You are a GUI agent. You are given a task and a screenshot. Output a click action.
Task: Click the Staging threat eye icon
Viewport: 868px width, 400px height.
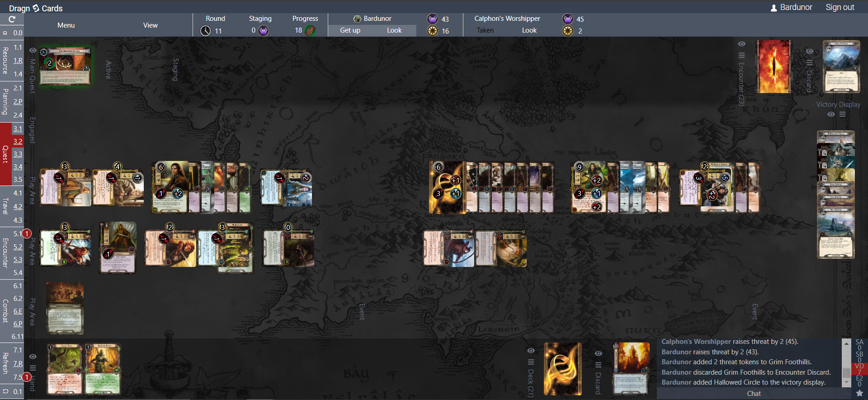[x=264, y=30]
